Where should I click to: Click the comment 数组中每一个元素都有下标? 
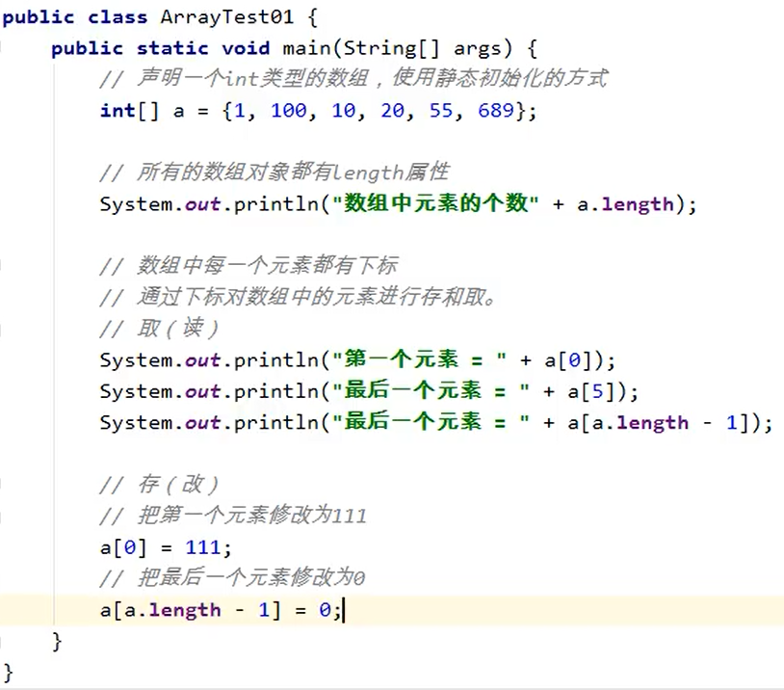pos(248,265)
